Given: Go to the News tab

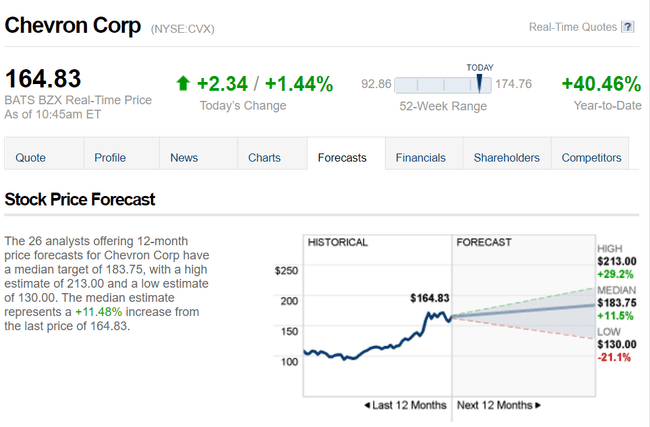Looking at the screenshot, I should pyautogui.click(x=184, y=157).
